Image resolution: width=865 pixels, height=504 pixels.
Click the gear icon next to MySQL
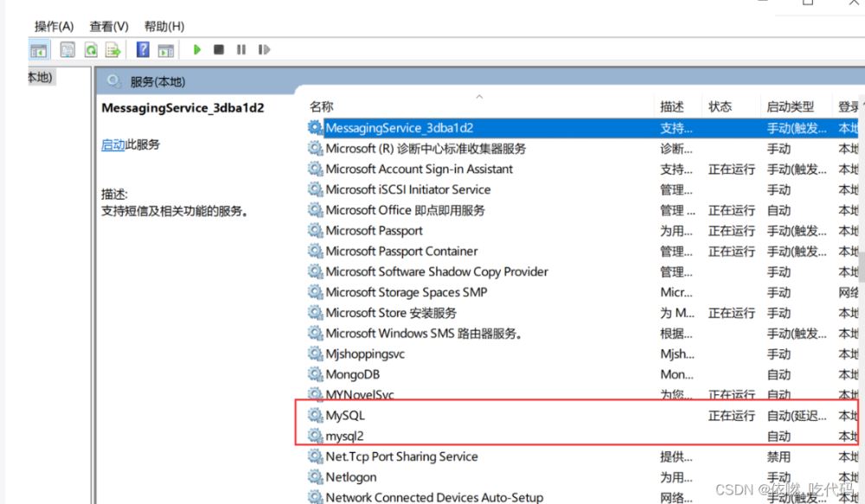pyautogui.click(x=315, y=415)
